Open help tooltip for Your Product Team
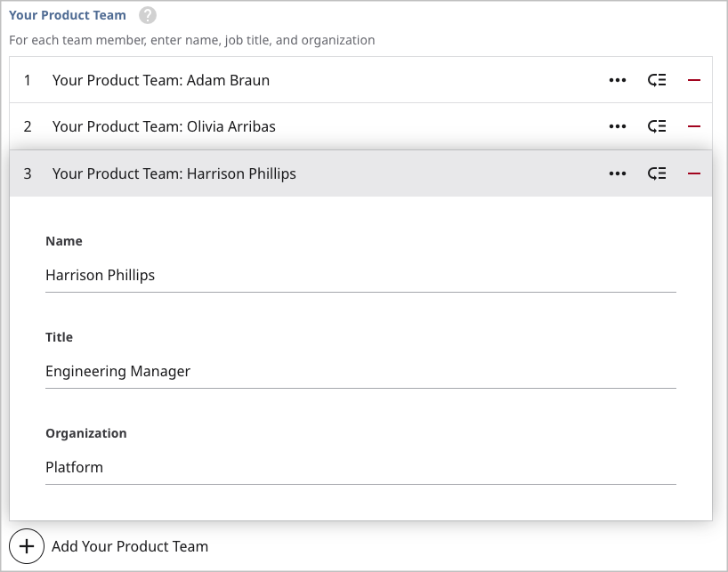Viewport: 728px width, 572px height. (x=148, y=15)
